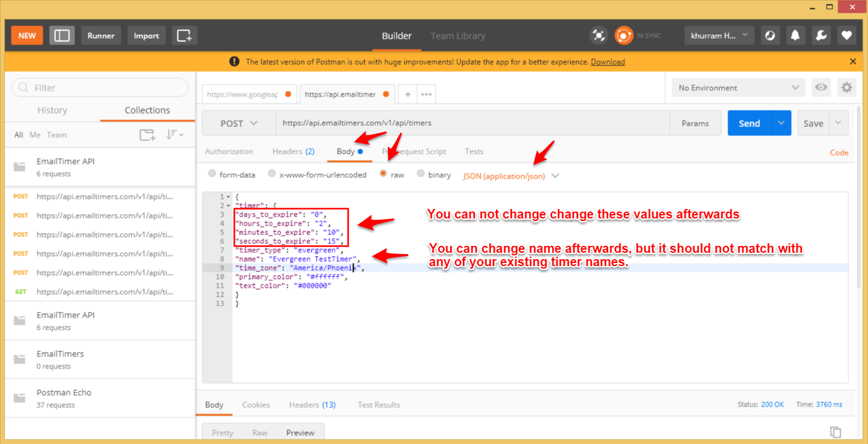The width and height of the screenshot is (868, 444).
Task: Open the Runner
Action: 101,36
